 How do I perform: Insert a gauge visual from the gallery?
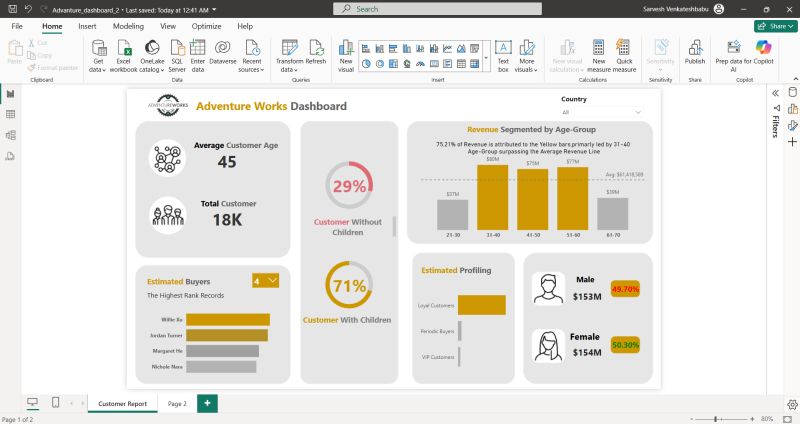coord(420,64)
